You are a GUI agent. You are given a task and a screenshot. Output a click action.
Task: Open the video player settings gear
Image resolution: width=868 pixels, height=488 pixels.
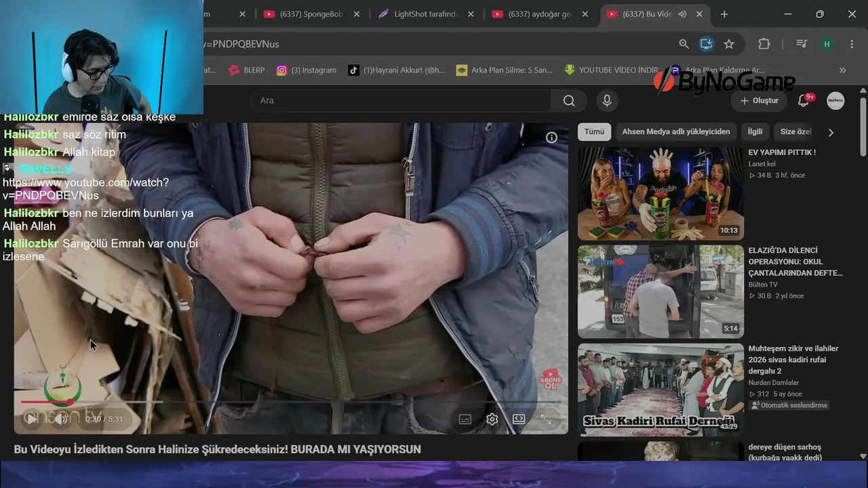pyautogui.click(x=492, y=420)
